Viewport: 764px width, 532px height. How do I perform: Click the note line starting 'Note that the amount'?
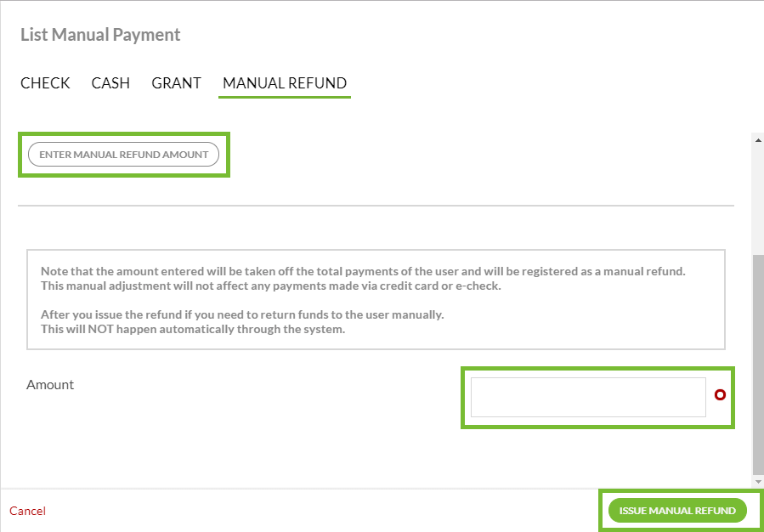pos(362,271)
